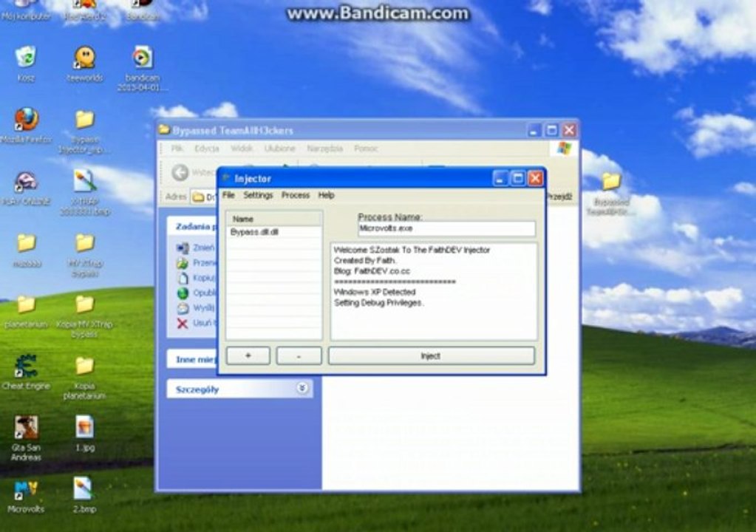Click the Name column header in DLL list
The image size is (756, 532).
click(x=274, y=219)
